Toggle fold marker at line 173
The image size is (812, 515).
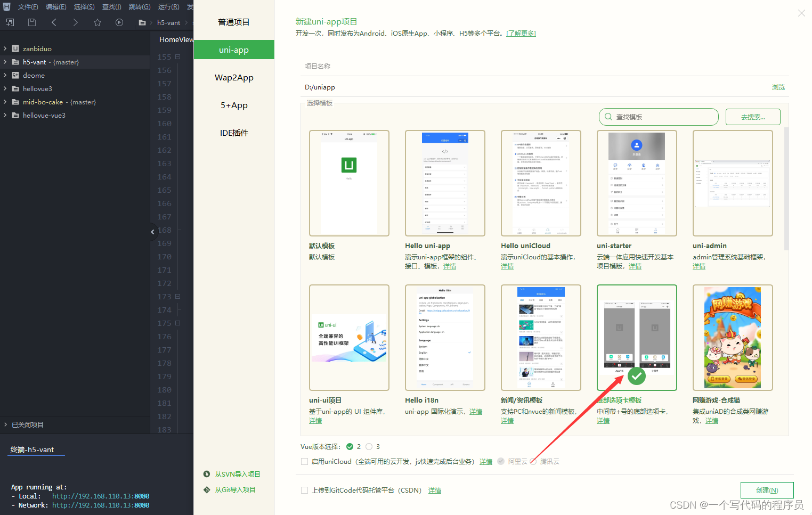click(x=177, y=297)
